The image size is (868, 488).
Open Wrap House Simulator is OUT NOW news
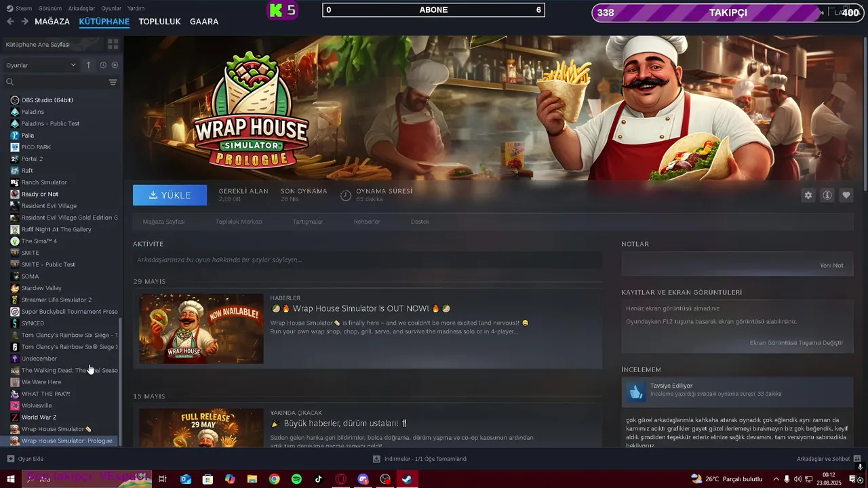(x=361, y=308)
